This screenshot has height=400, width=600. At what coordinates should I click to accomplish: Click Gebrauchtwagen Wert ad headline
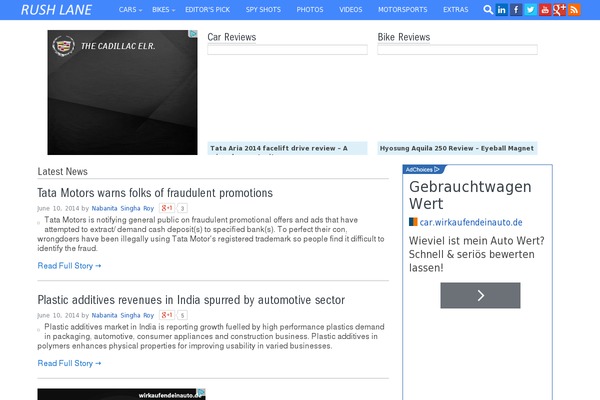point(470,195)
